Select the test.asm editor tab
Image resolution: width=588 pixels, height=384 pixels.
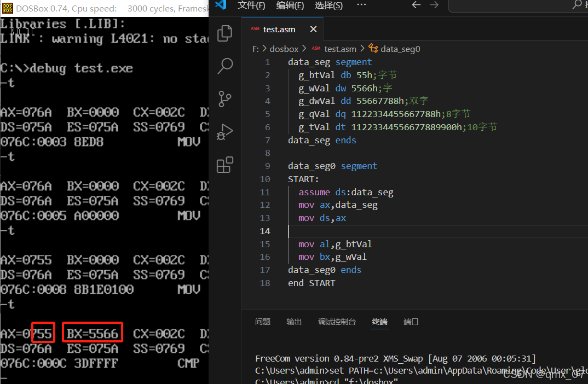[x=282, y=29]
